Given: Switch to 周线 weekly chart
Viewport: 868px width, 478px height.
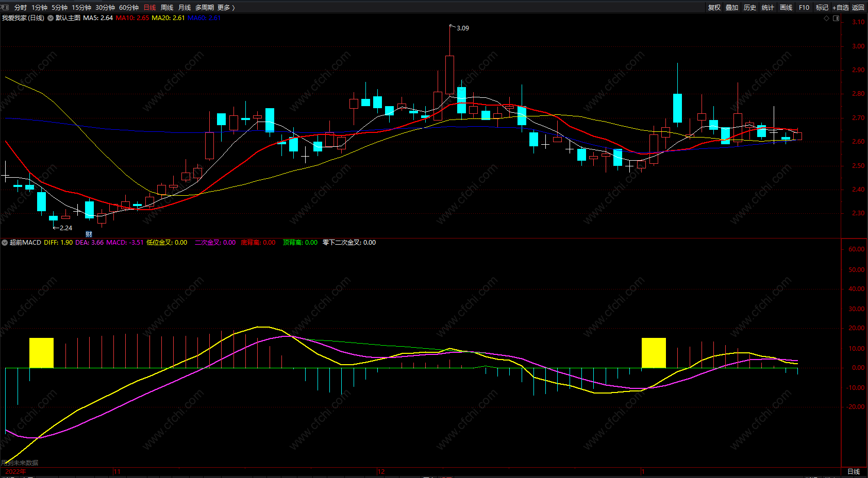Looking at the screenshot, I should coord(167,7).
